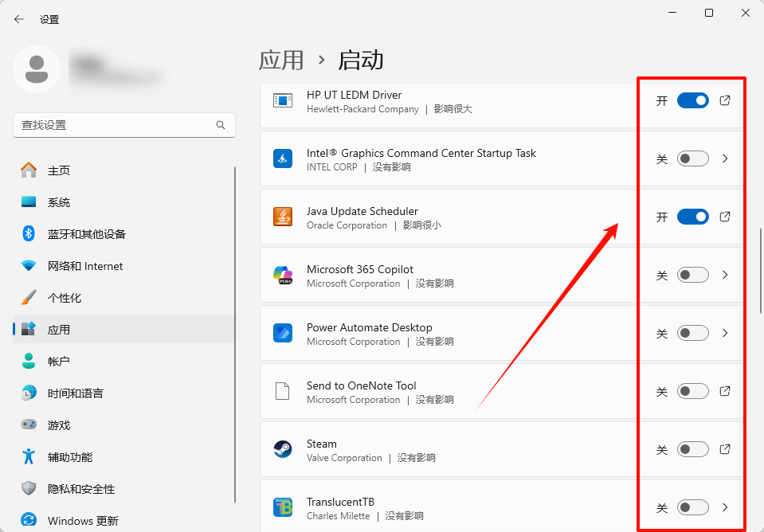Toggle Power Automate Desktop startup on
Screen dimensions: 764x532
pyautogui.click(x=693, y=333)
